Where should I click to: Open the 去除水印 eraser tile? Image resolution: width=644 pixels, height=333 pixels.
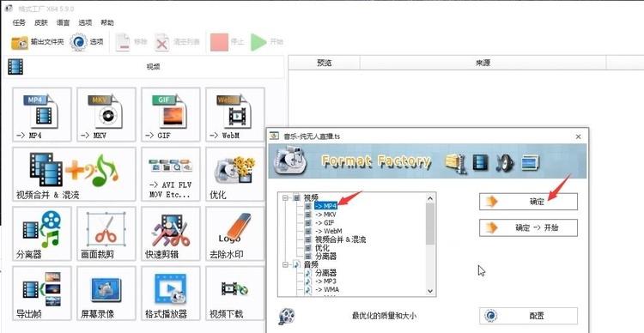click(x=235, y=233)
